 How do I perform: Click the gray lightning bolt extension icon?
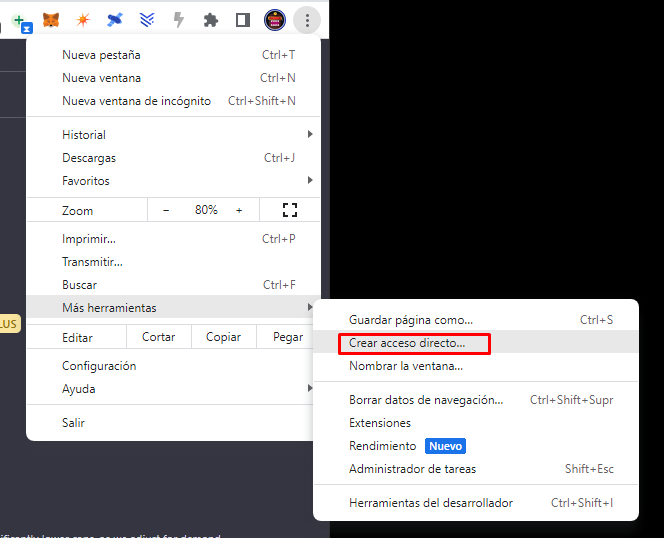(179, 20)
